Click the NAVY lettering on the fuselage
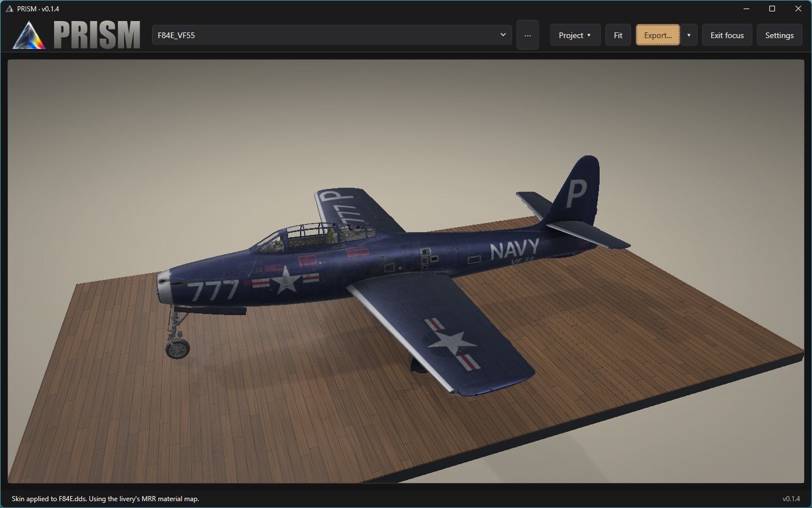 [514, 249]
